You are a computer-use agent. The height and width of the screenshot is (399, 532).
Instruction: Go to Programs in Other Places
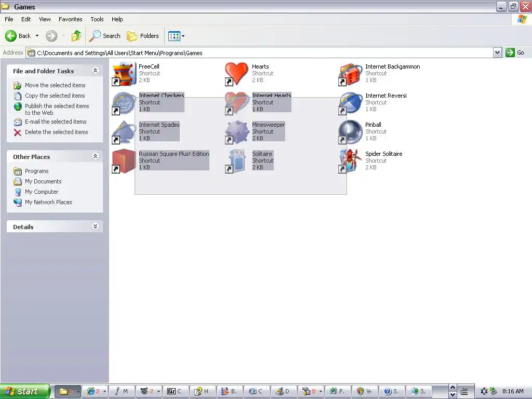(31, 171)
